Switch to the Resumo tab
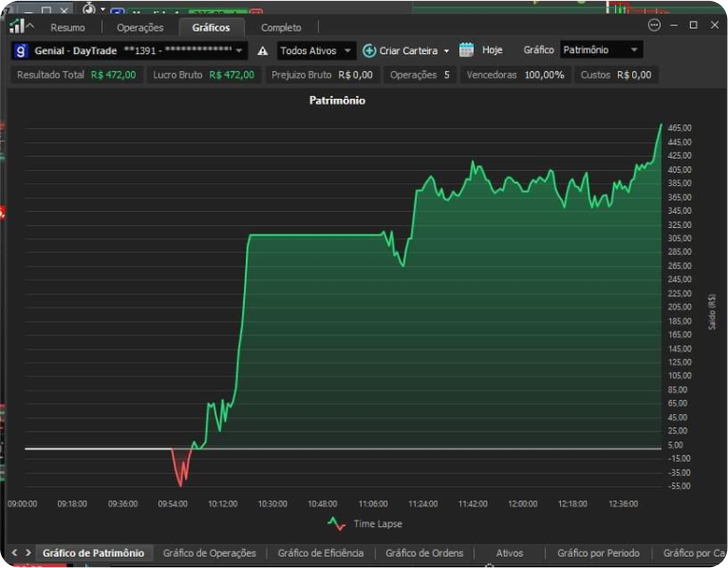This screenshot has width=728, height=568. click(x=67, y=28)
